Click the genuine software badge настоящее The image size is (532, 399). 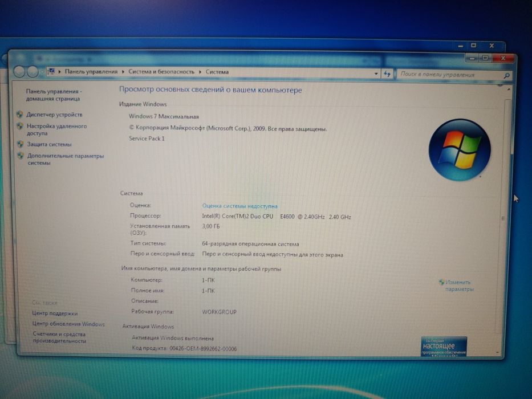(444, 346)
